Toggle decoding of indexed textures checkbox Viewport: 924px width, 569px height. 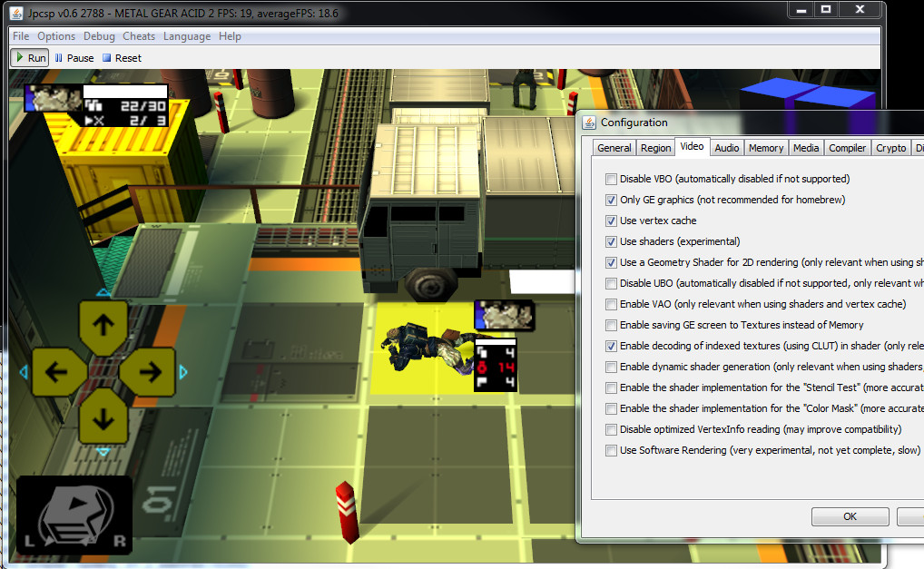coord(611,347)
